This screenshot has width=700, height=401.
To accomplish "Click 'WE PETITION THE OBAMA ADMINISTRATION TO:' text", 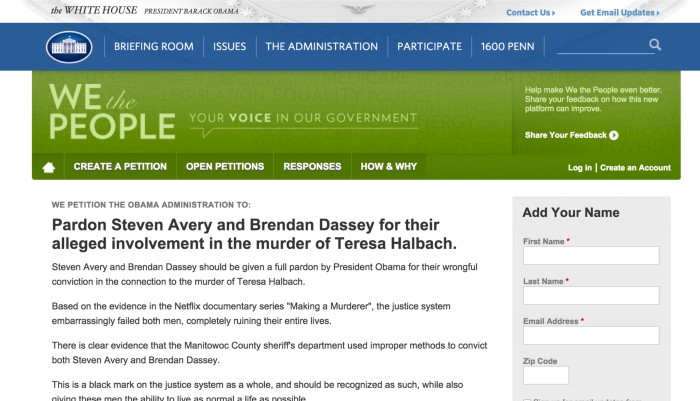I will point(151,205).
